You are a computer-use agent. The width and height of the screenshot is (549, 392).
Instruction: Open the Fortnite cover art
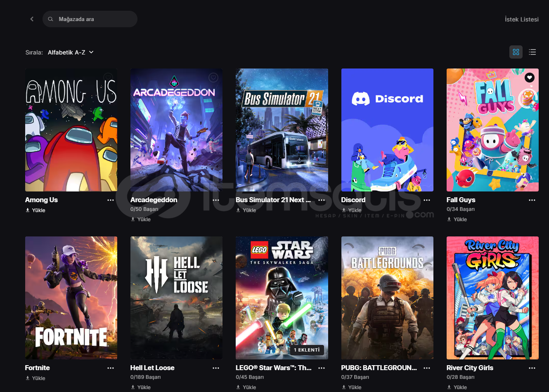click(71, 298)
